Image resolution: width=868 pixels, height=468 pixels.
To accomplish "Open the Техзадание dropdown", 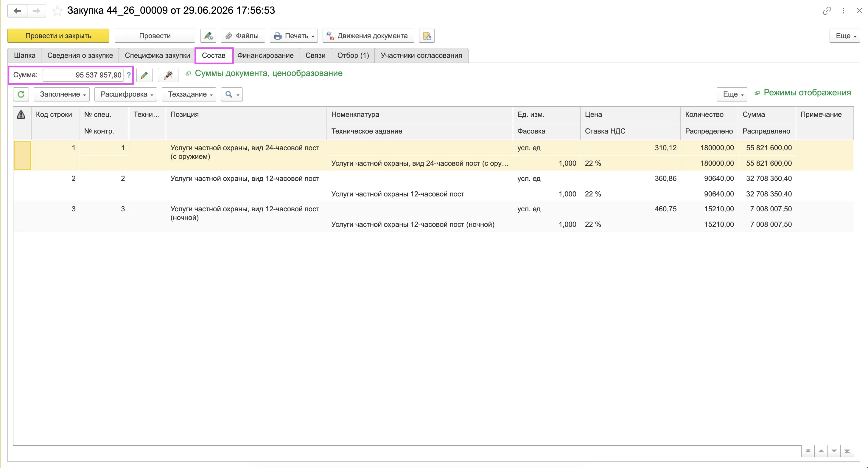I will pyautogui.click(x=189, y=94).
